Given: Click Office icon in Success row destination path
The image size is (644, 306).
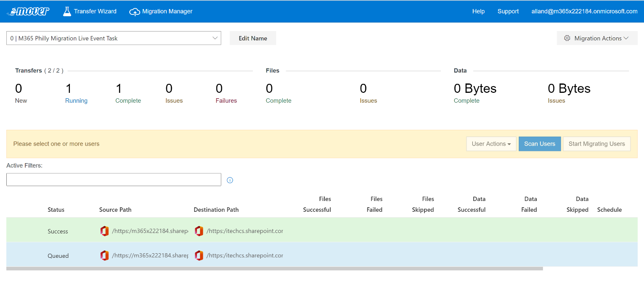Looking at the screenshot, I should point(199,231).
